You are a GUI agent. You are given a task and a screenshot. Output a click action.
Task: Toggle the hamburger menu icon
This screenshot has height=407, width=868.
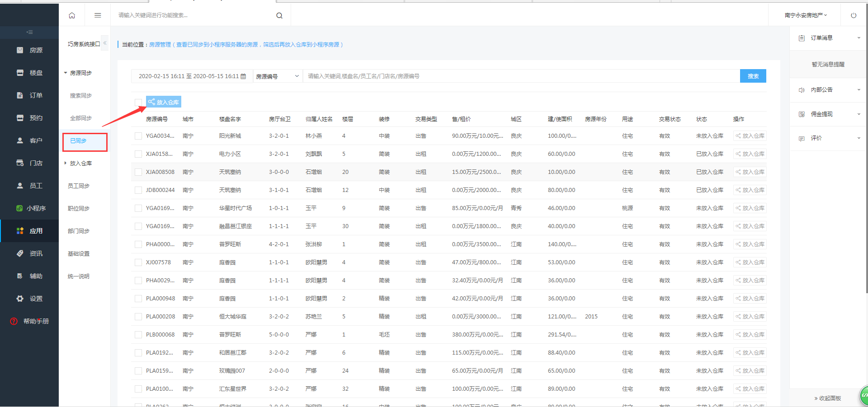(x=98, y=15)
